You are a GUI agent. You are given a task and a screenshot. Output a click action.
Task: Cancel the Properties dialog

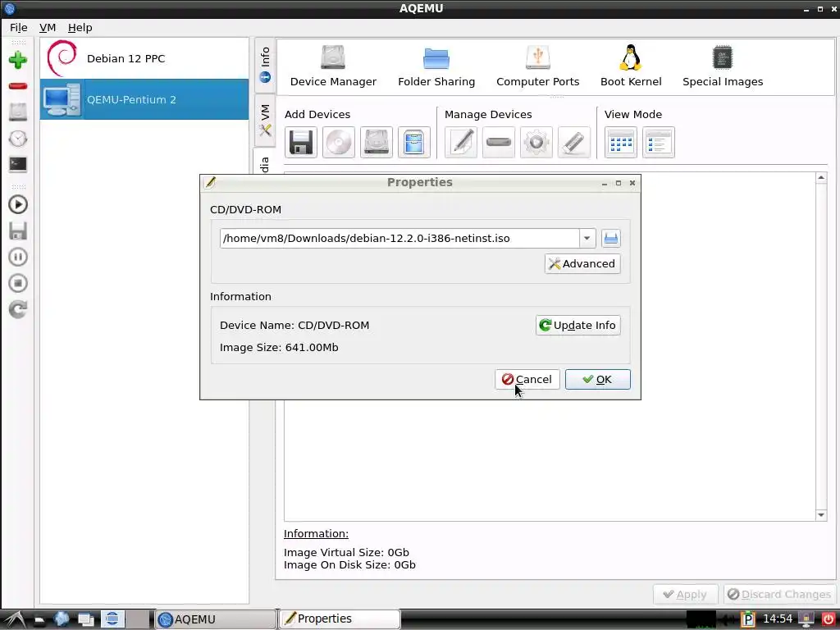[527, 379]
